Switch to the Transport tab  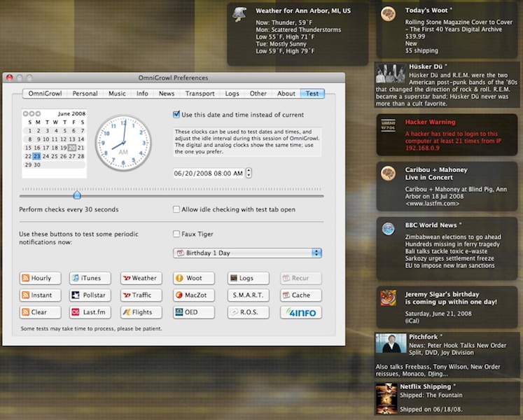pyautogui.click(x=200, y=93)
